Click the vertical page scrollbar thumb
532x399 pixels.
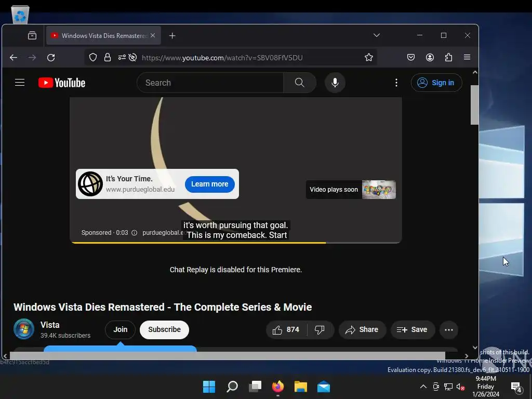click(474, 105)
